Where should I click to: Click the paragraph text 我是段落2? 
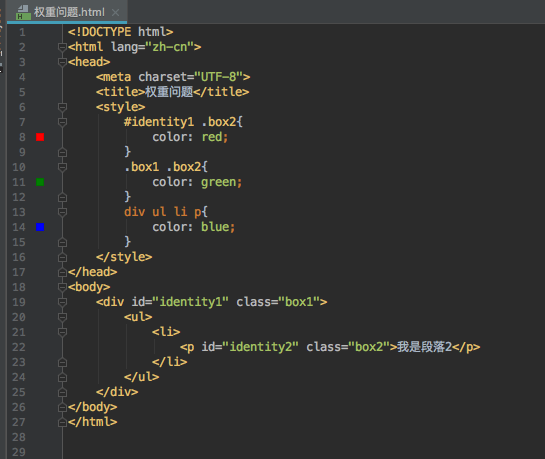click(424, 347)
